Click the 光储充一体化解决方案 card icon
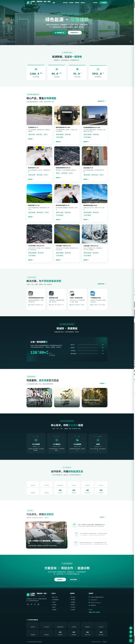 pyautogui.click(x=72, y=293)
